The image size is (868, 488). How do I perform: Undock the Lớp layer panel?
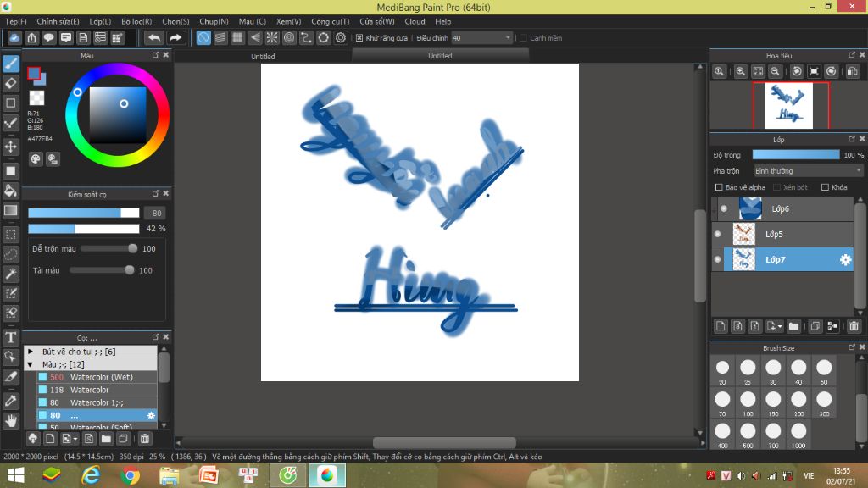(x=852, y=139)
